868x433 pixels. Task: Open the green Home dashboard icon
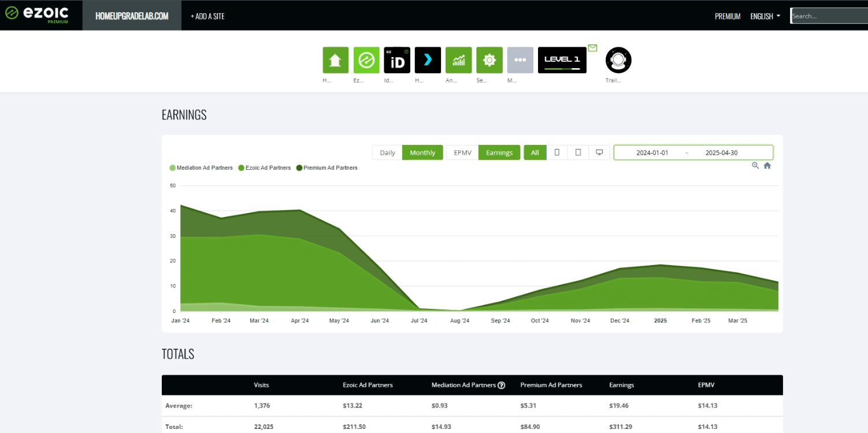tap(335, 60)
